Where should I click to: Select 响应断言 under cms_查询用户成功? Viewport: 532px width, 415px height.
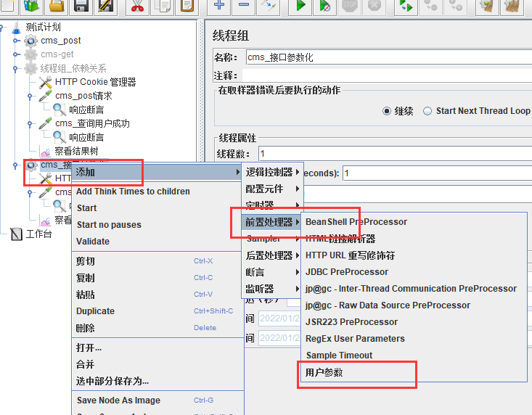86,137
